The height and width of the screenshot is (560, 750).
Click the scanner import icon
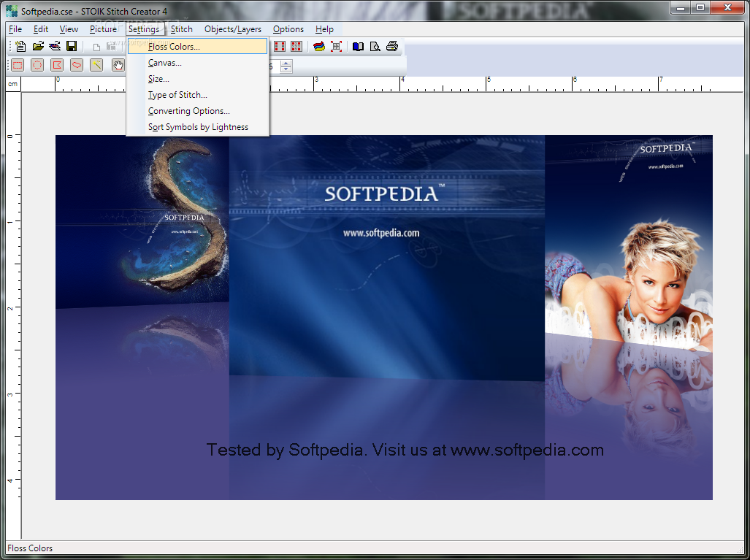55,47
